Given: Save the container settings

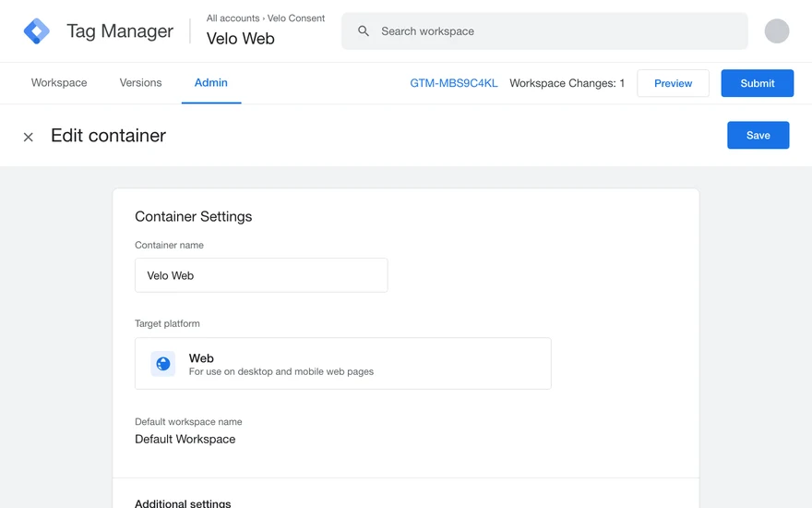Looking at the screenshot, I should pyautogui.click(x=758, y=135).
